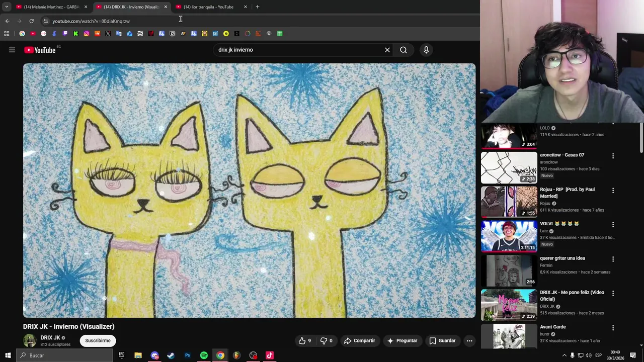
Task: Switch to the Melanie Martinez tab
Action: tap(52, 7)
